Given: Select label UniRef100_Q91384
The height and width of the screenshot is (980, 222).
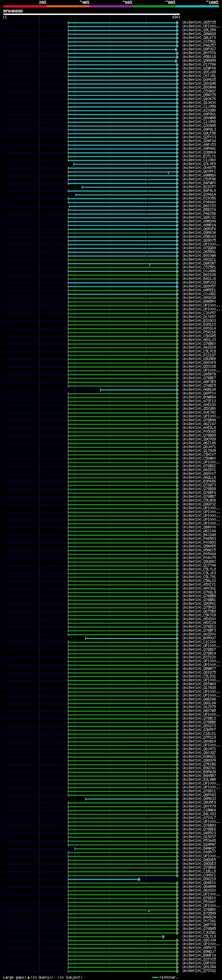Looking at the screenshot, I should coord(199,967).
